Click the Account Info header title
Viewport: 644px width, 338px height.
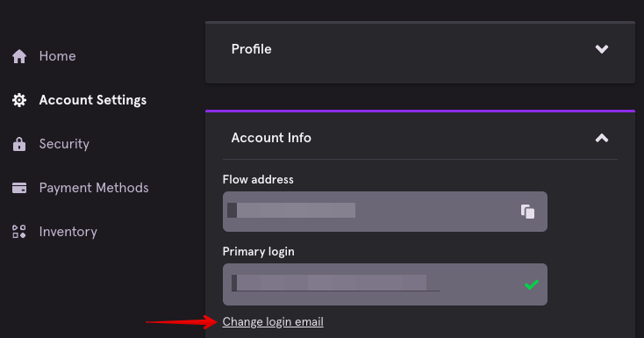(271, 138)
